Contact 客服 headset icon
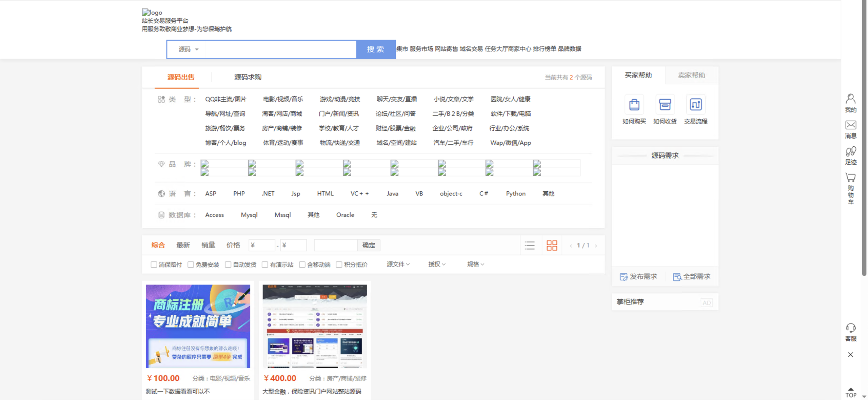The image size is (868, 400). point(850,328)
